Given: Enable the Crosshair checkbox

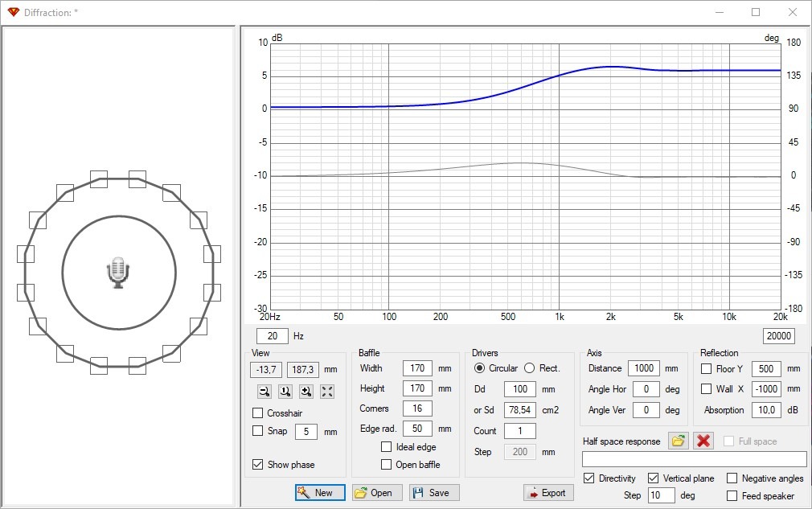Looking at the screenshot, I should (x=257, y=413).
